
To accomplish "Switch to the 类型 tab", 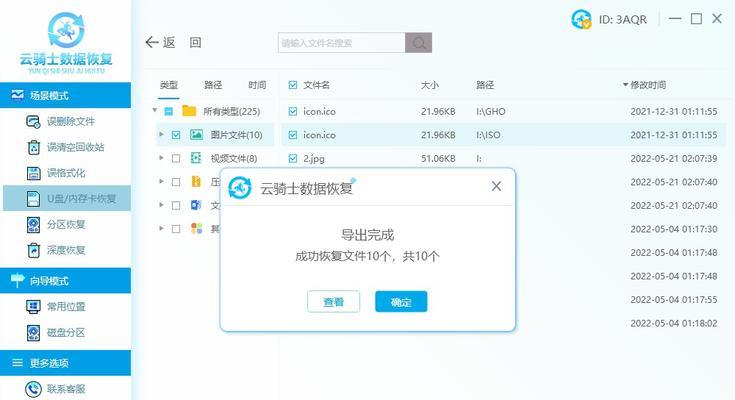I will (169, 85).
